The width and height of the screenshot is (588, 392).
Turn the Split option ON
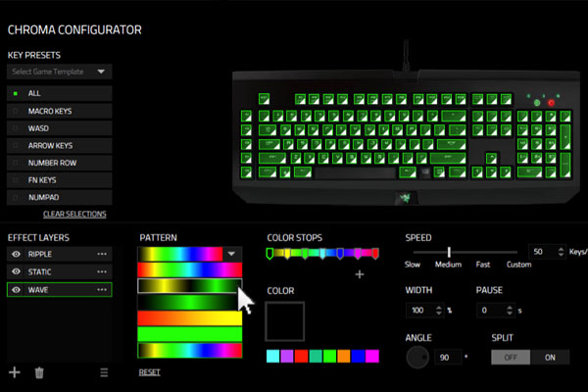point(550,358)
